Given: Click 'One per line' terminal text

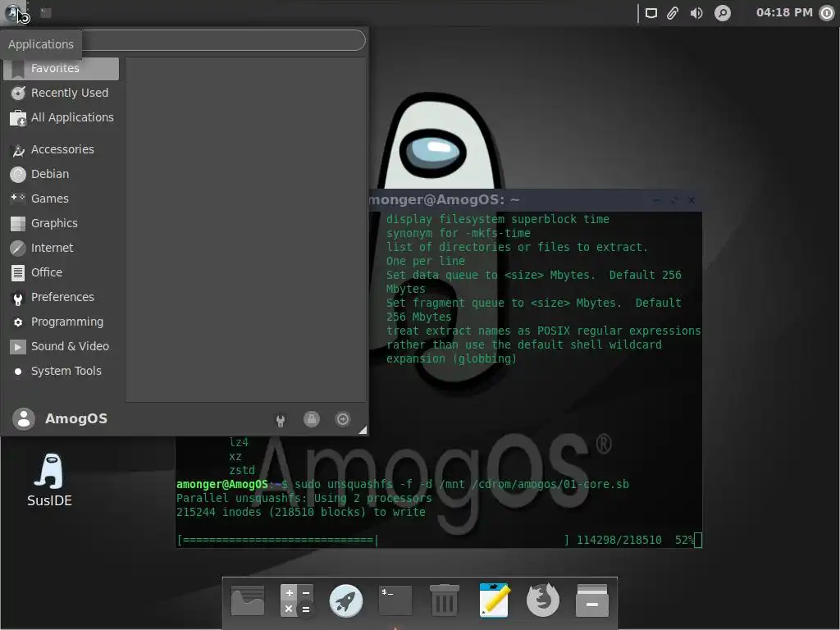Looking at the screenshot, I should click(426, 261).
